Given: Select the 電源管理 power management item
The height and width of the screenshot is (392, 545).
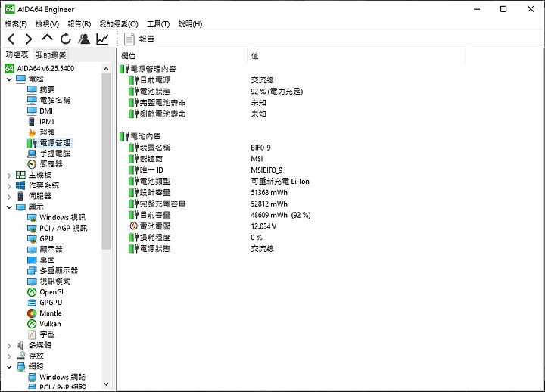Looking at the screenshot, I should click(x=54, y=143).
